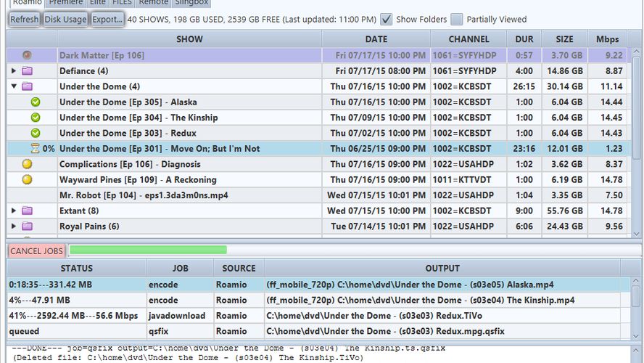Expand the Royal Pains folder

pyautogui.click(x=14, y=226)
